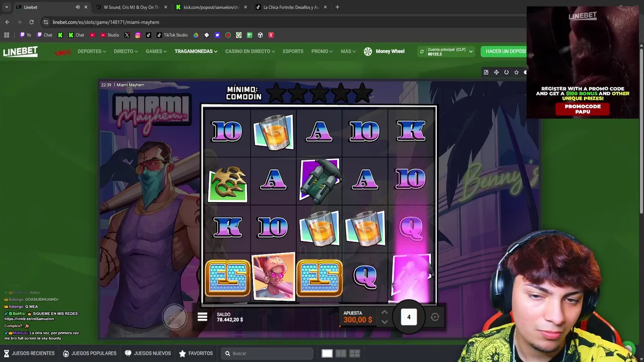Open X (Twitter) bookmark
This screenshot has width=644, height=362.
(127, 35)
